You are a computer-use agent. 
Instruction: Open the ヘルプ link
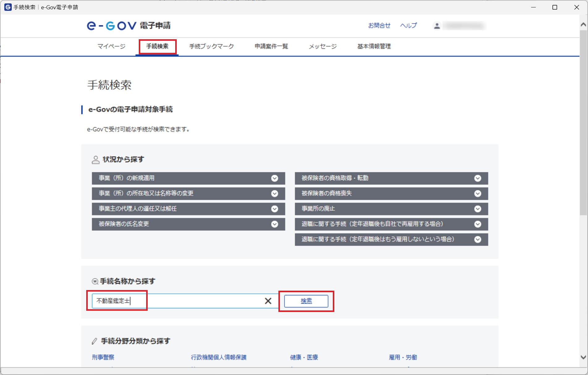click(x=408, y=26)
